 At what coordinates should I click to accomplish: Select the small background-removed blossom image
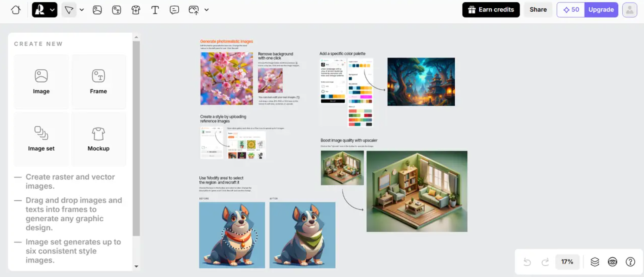(x=270, y=80)
